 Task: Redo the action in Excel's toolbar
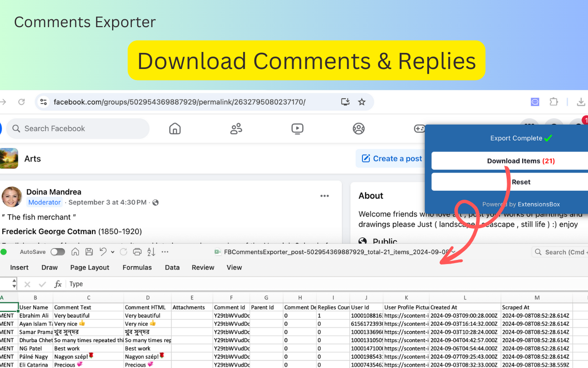pos(123,252)
